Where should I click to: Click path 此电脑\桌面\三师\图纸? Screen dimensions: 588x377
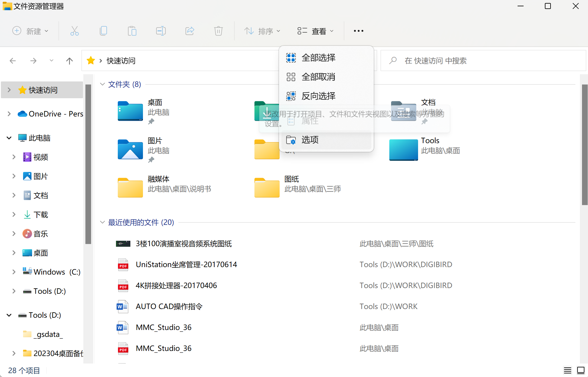coord(396,244)
